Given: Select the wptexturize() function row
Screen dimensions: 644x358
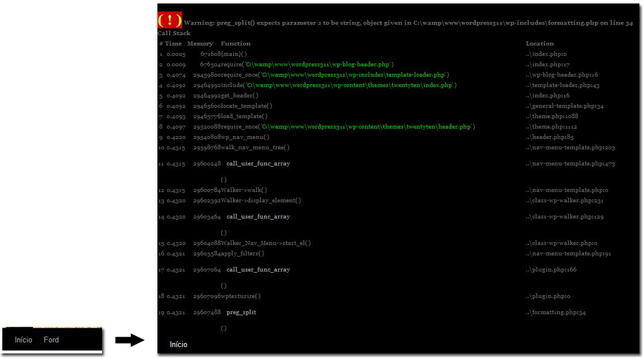Looking at the screenshot, I should point(240,296).
